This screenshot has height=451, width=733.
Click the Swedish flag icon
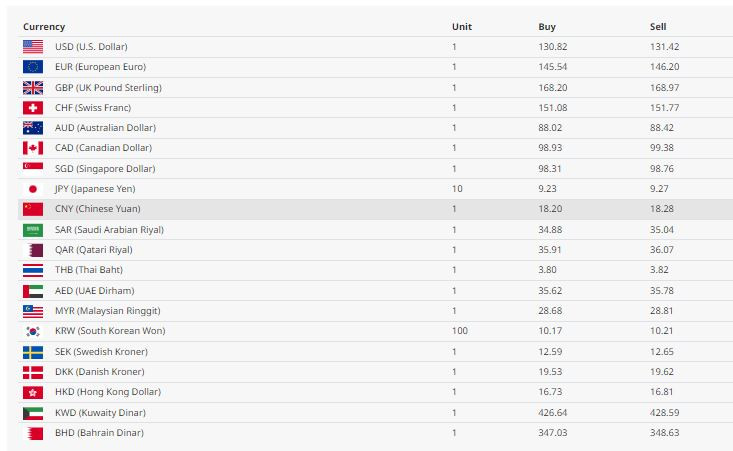point(33,352)
